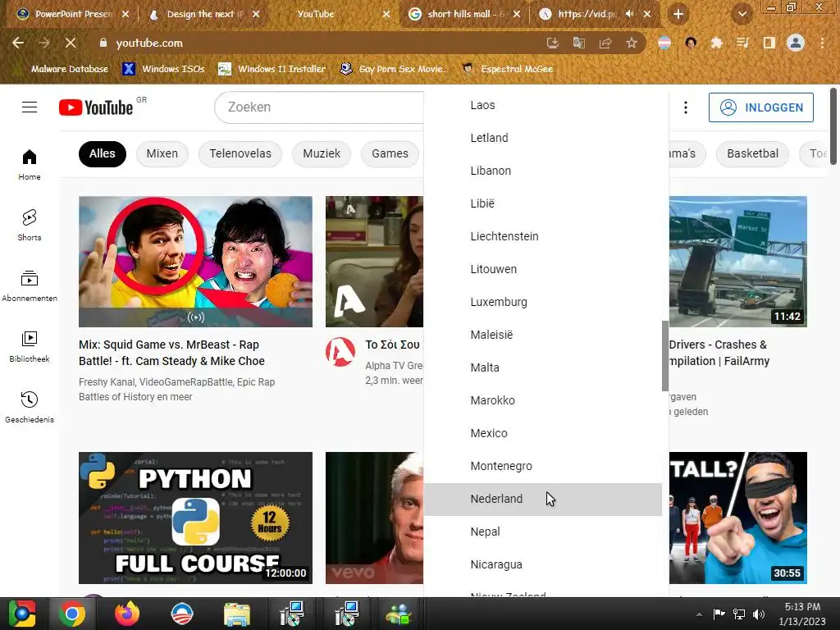This screenshot has width=840, height=630.
Task: Stop loading the page
Action: tap(71, 43)
